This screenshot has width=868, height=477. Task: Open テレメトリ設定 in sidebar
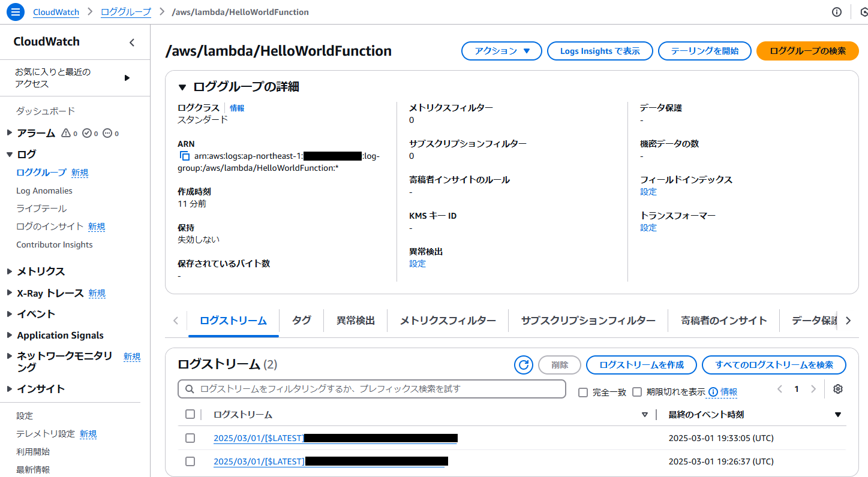(46, 434)
